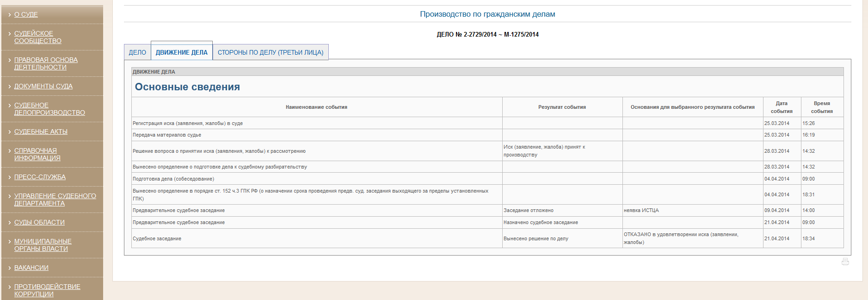The width and height of the screenshot is (868, 300).
Task: Click the СУДЕБНЫЕ АКТЫ link
Action: click(x=41, y=131)
